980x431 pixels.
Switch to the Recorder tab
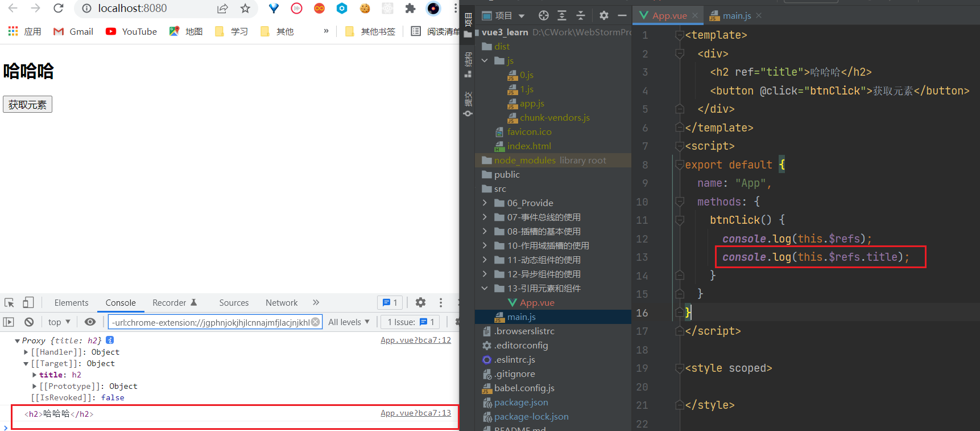[x=174, y=302]
